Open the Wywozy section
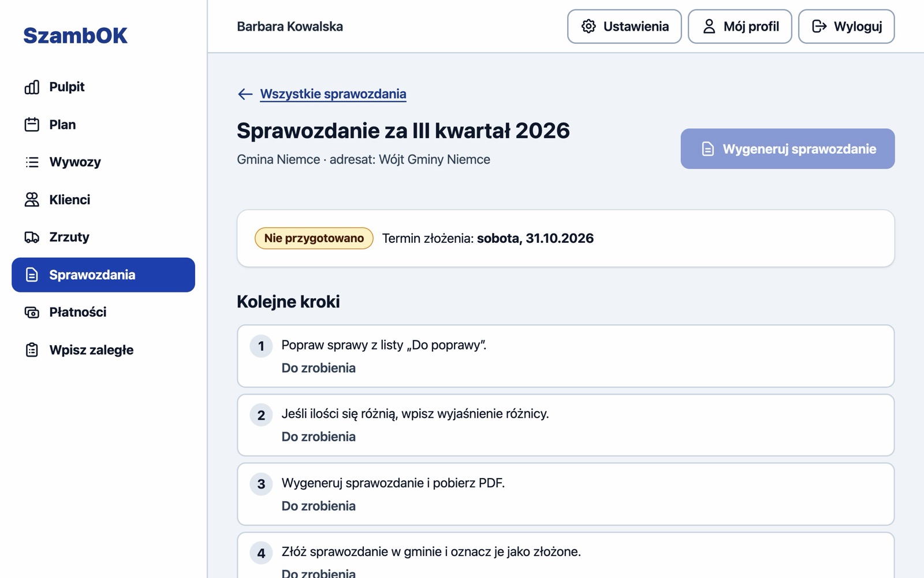The image size is (924, 578). 103,162
